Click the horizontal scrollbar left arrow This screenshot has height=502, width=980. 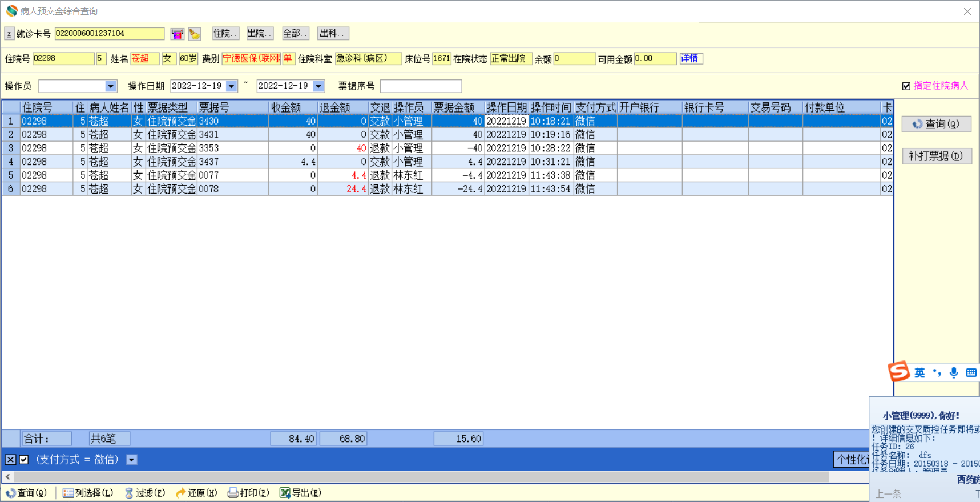tap(8, 476)
